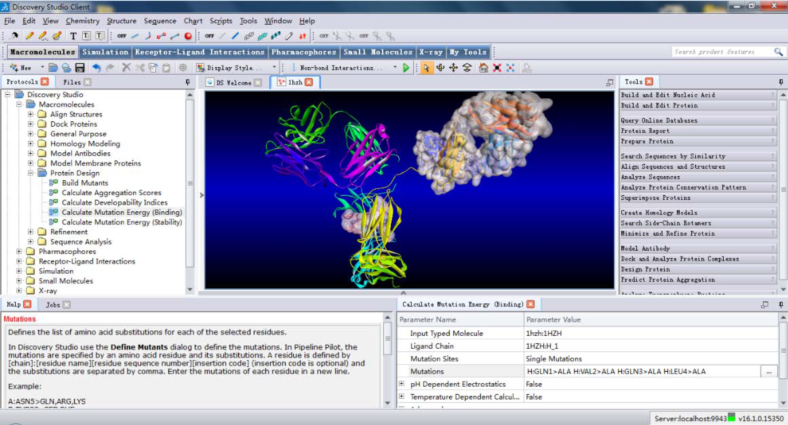The width and height of the screenshot is (788, 425).
Task: Switch to the Jobs tab
Action: [52, 304]
